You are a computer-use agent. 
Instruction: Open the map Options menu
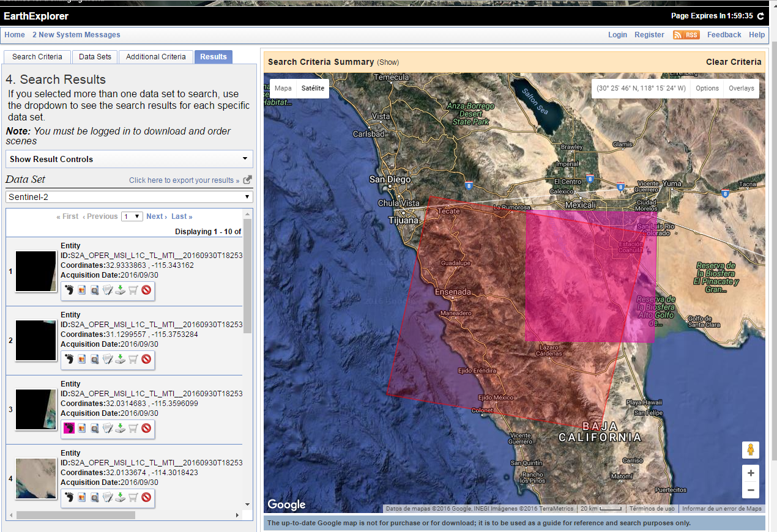click(707, 88)
